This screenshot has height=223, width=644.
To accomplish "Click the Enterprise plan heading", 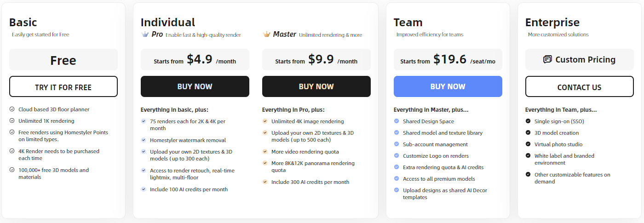I will click(552, 22).
